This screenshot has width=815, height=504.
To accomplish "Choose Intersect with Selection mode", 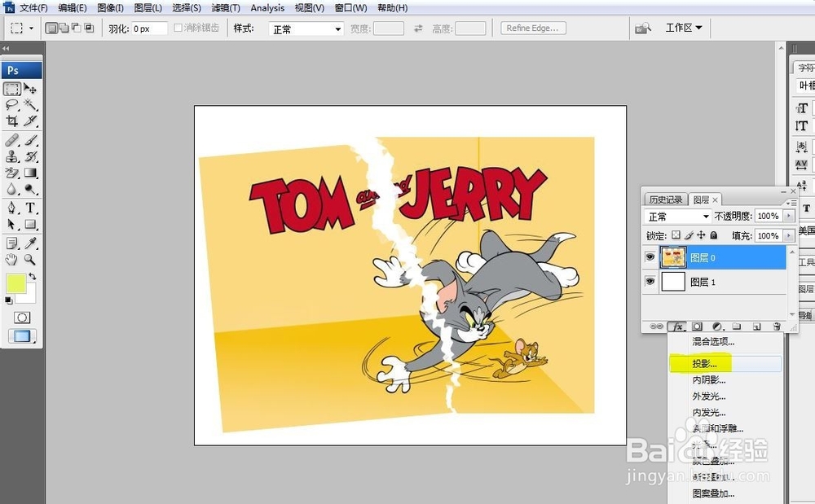I will click(89, 28).
